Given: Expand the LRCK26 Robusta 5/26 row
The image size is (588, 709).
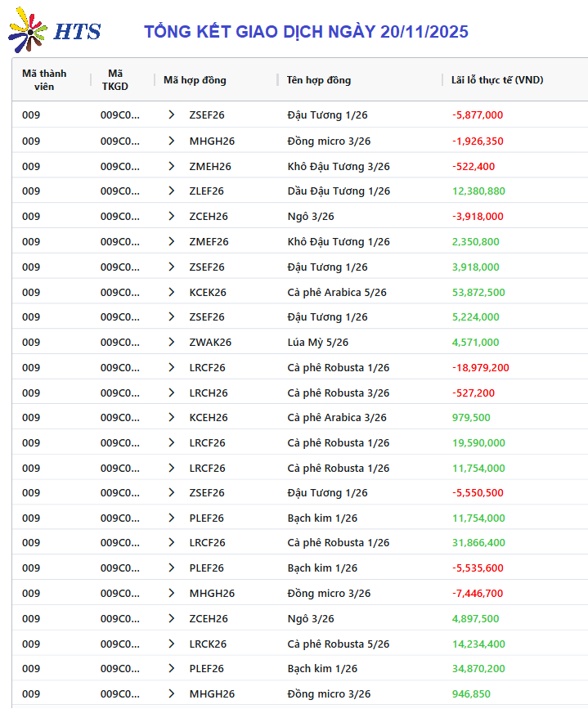Looking at the screenshot, I should click(x=171, y=644).
